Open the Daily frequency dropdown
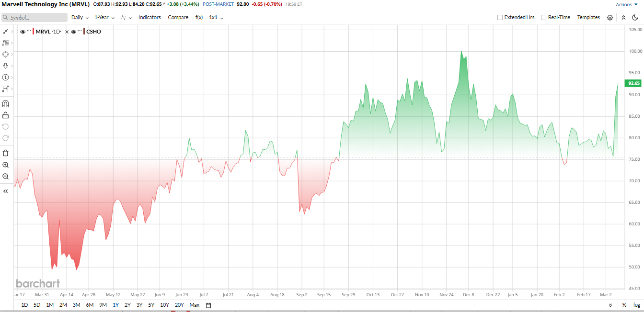Screen dimensions: 644x312 (80, 17)
